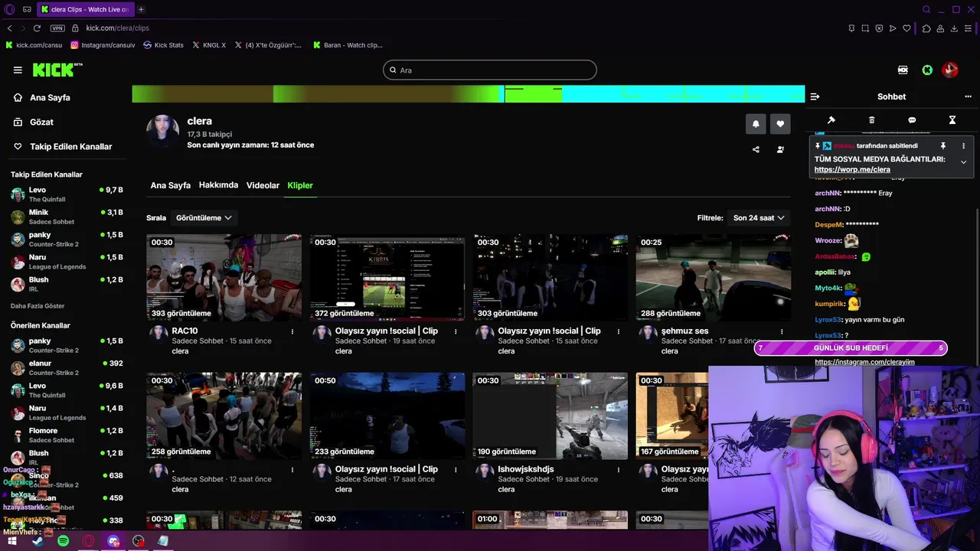Play the RAC10 clip thumbnail
The width and height of the screenshot is (980, 551).
point(224,277)
